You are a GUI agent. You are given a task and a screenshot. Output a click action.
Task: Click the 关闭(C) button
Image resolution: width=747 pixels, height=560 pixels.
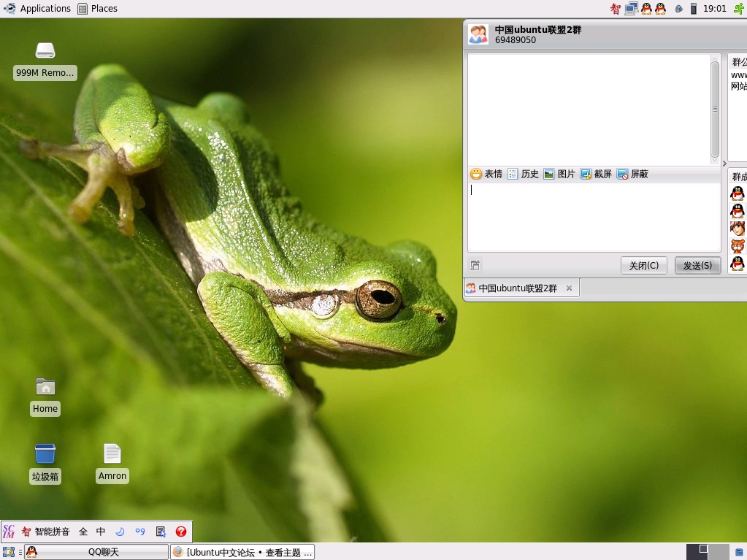coord(643,265)
